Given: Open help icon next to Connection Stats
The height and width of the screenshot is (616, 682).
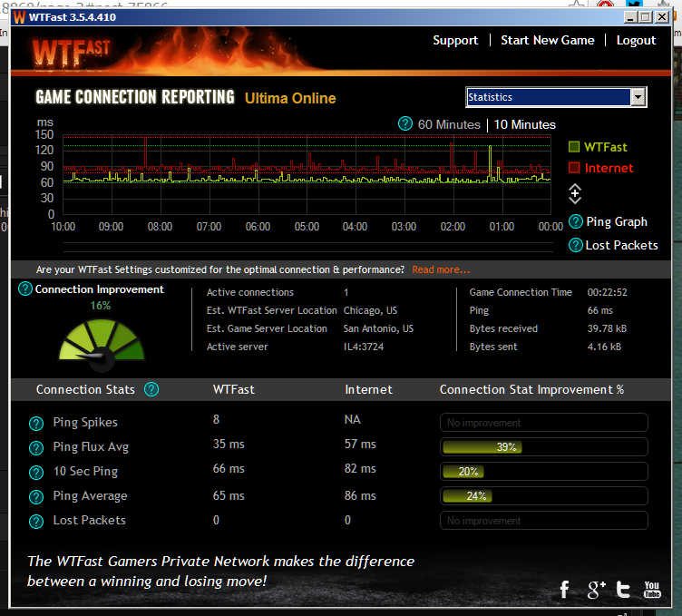Looking at the screenshot, I should (x=151, y=389).
